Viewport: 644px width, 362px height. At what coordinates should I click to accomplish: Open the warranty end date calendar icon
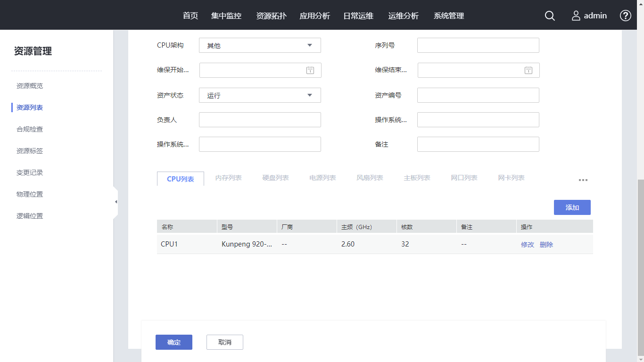[528, 70]
